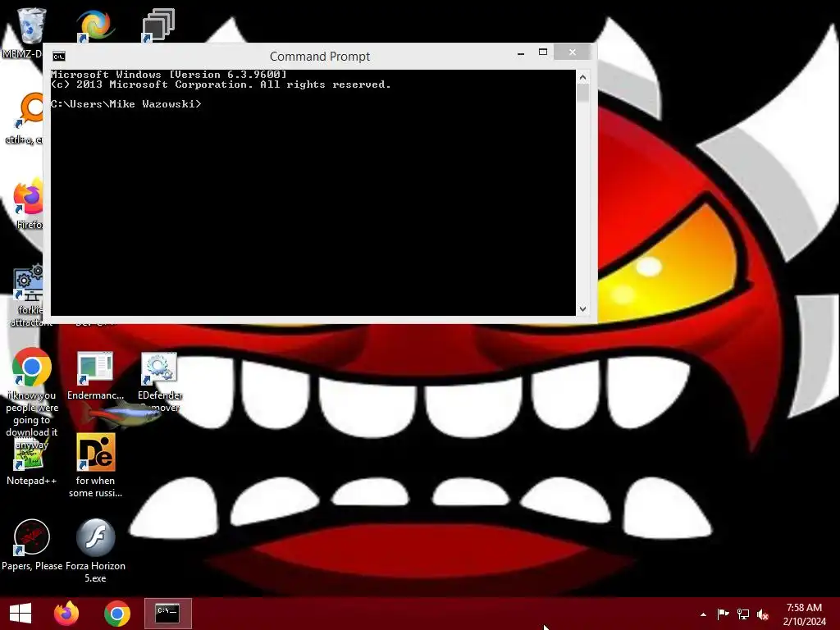The image size is (840, 630).
Task: Open the Endermanc... desktop shortcut
Action: [x=95, y=367]
